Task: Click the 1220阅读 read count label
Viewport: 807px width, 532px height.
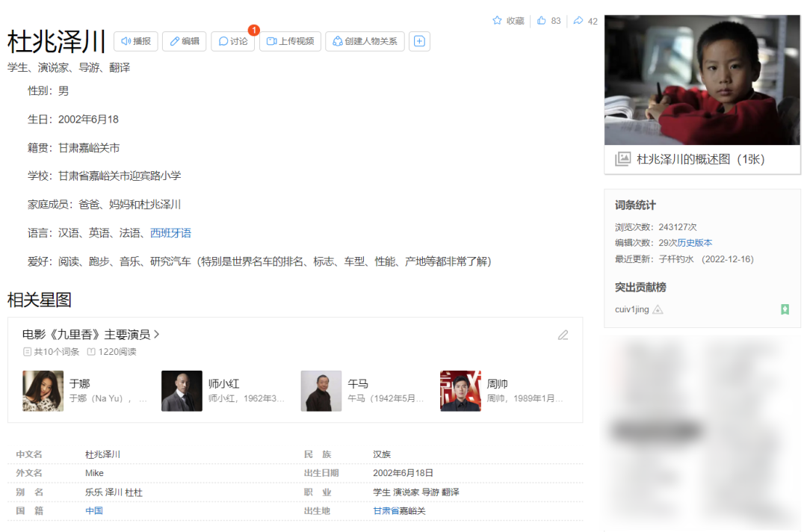Action: click(x=111, y=352)
